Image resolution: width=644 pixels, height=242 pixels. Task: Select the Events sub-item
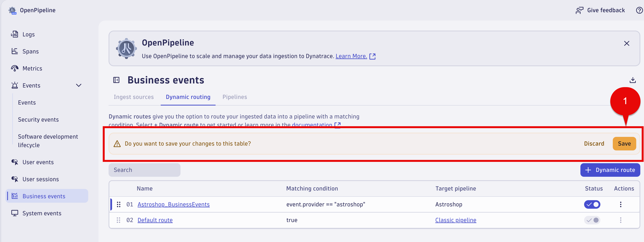pos(27,102)
